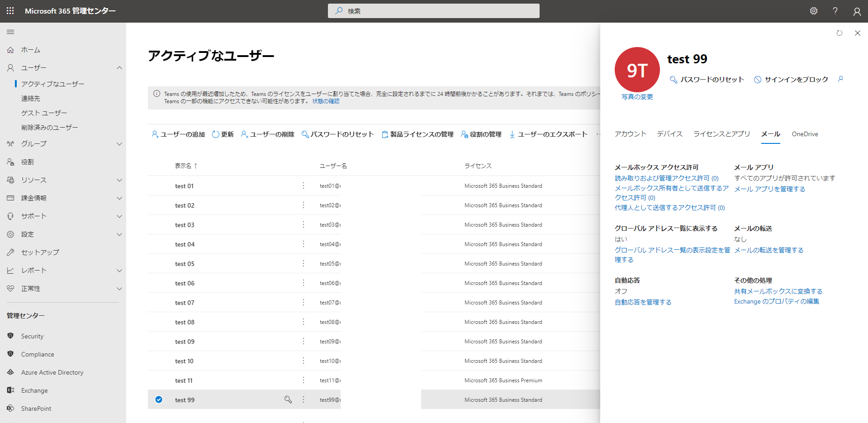This screenshot has width=868, height=423.
Task: Open 自動応答を管理する link
Action: (643, 302)
